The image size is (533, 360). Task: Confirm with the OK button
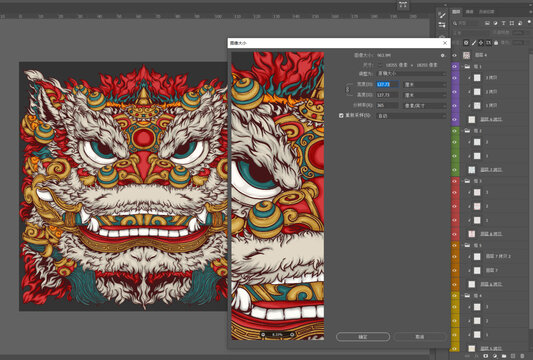(x=363, y=337)
